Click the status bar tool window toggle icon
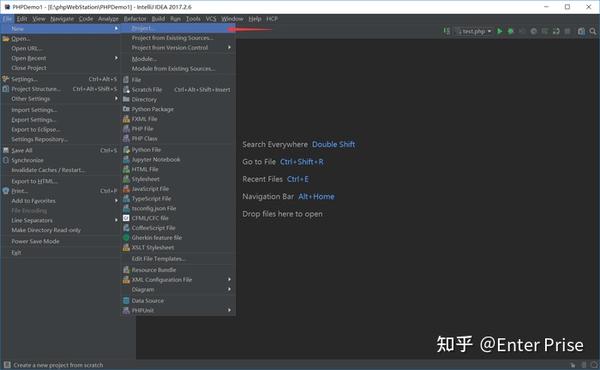Image resolution: width=600 pixels, height=370 pixels. (7, 365)
